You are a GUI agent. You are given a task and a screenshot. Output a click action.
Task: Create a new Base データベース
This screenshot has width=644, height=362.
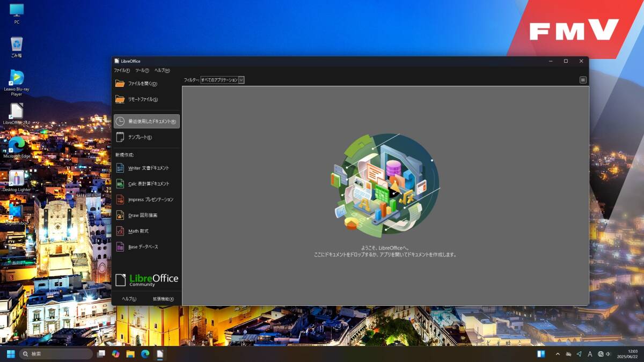[147, 247]
